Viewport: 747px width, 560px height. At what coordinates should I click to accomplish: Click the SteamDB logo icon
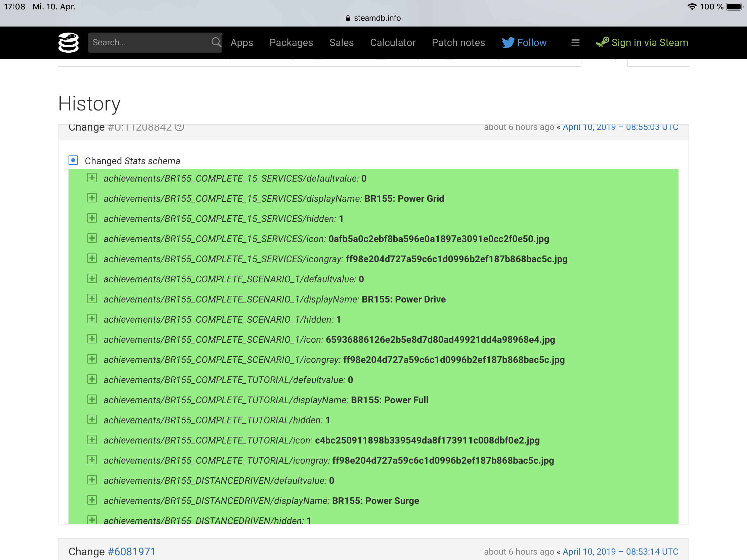[x=69, y=43]
